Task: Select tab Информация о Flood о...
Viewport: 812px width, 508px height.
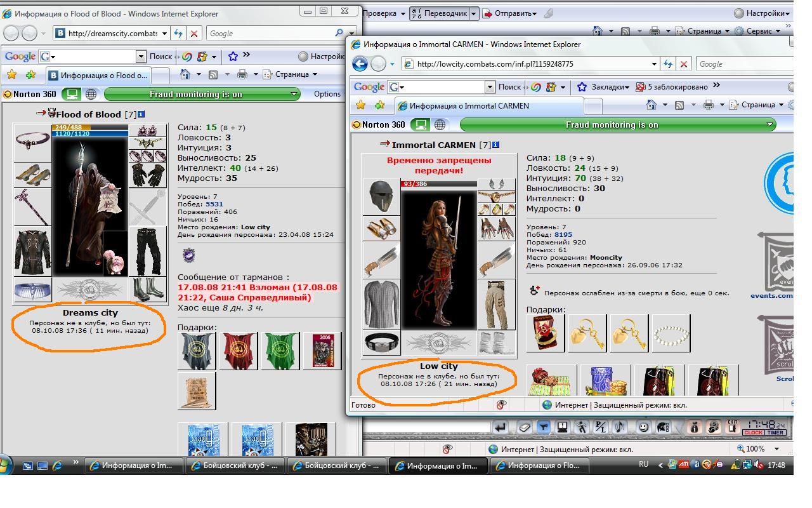Action: [x=98, y=75]
